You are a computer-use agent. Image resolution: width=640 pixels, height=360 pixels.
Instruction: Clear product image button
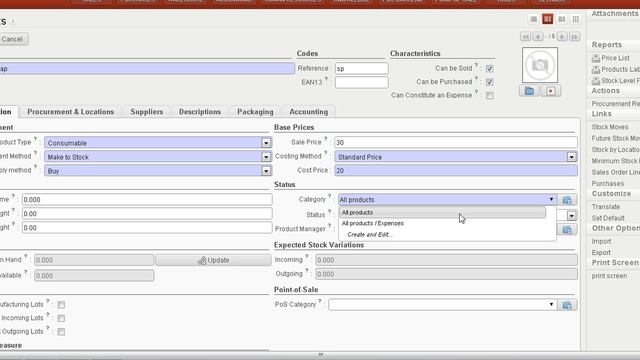[551, 91]
